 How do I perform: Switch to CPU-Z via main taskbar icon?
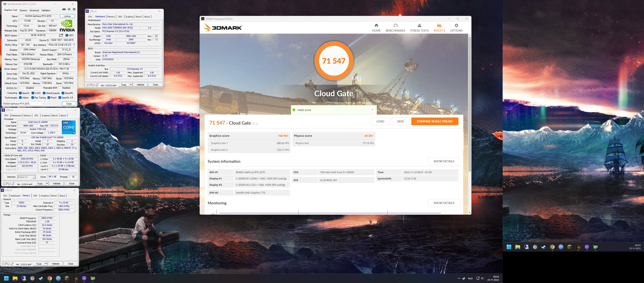(84, 278)
